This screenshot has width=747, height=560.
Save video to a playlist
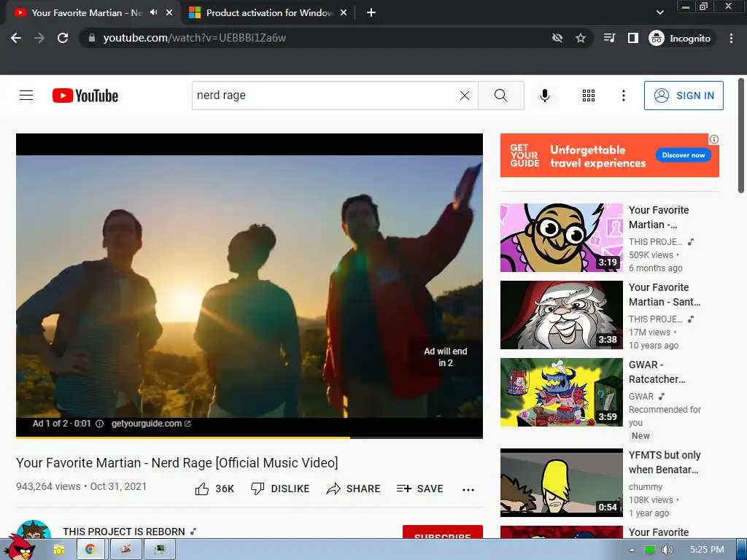[419, 489]
